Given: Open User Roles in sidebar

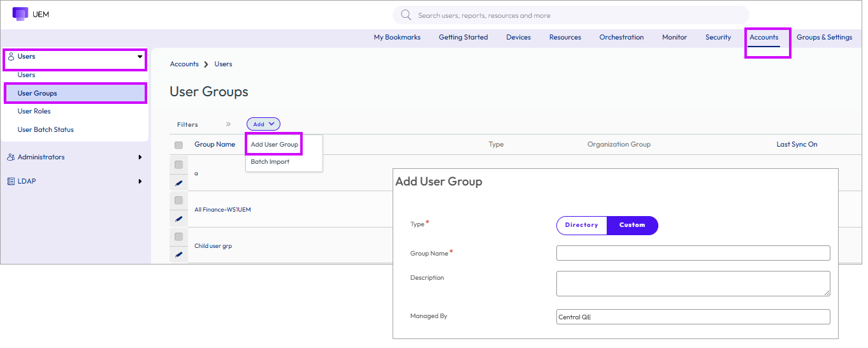Looking at the screenshot, I should tap(34, 111).
